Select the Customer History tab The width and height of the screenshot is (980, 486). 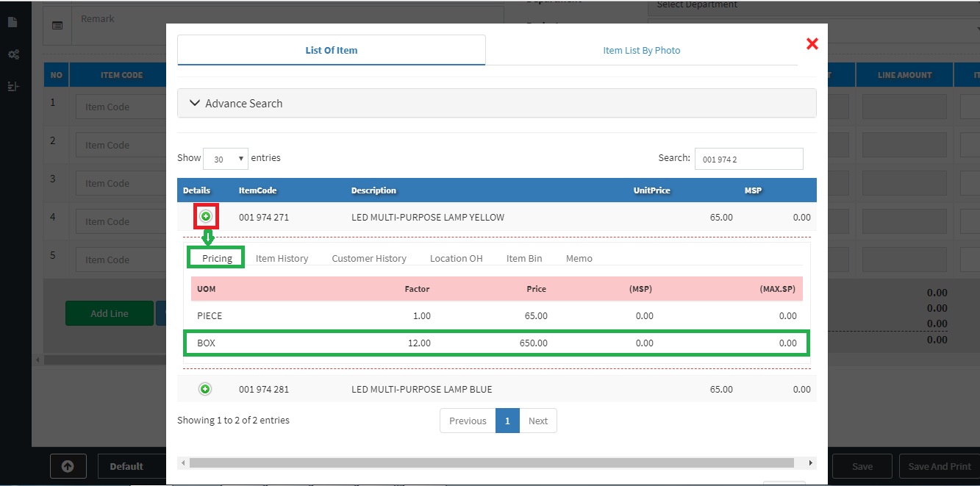[368, 259]
